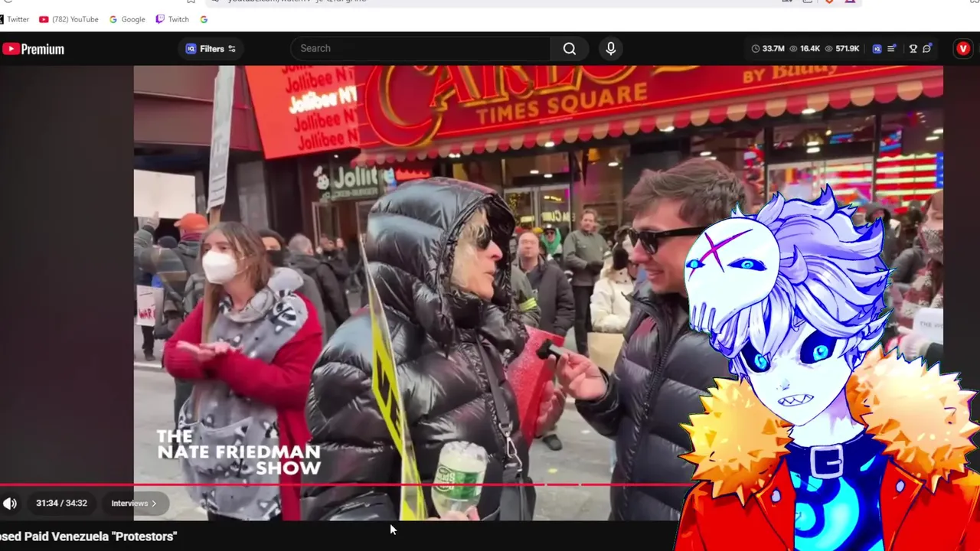Click the 31:34 / 34:32 time display
This screenshot has width=980, height=551.
(61, 503)
